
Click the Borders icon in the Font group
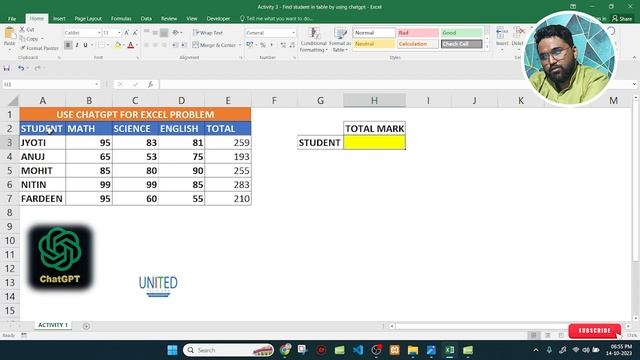pyautogui.click(x=101, y=45)
